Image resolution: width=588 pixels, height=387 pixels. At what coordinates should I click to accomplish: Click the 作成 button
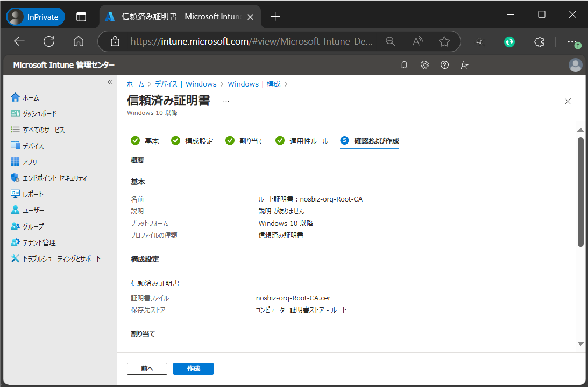(193, 369)
